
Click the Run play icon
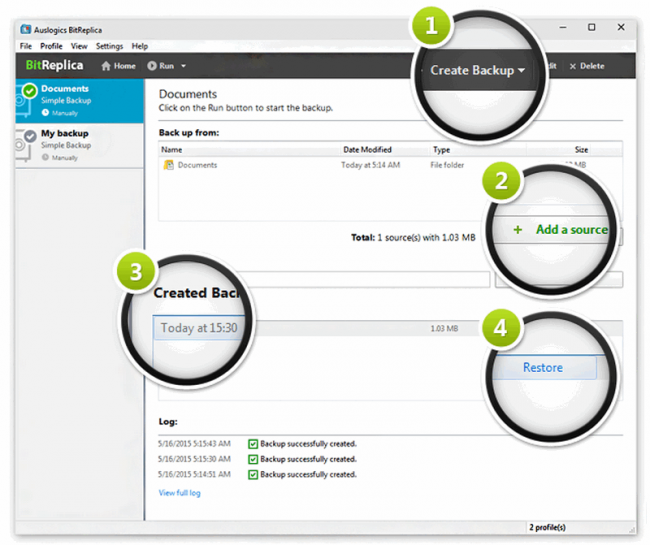(152, 66)
